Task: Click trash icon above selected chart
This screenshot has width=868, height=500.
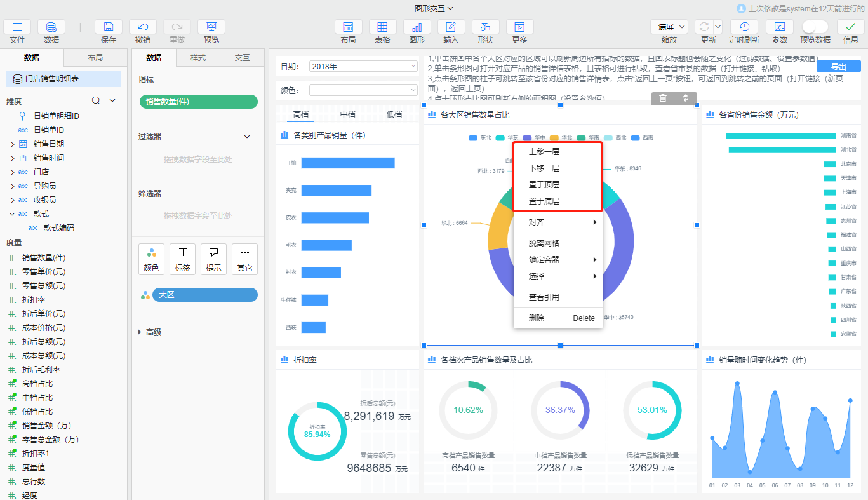Action: tap(663, 98)
